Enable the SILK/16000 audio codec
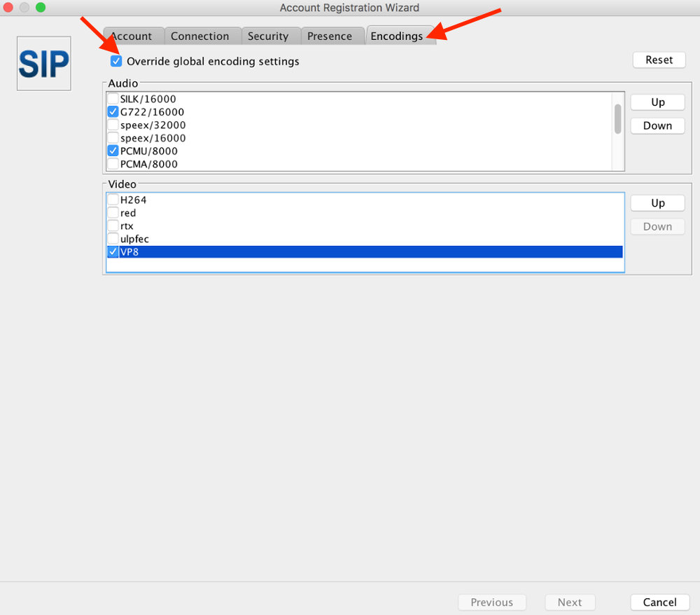Viewport: 700px width, 615px height. tap(113, 99)
